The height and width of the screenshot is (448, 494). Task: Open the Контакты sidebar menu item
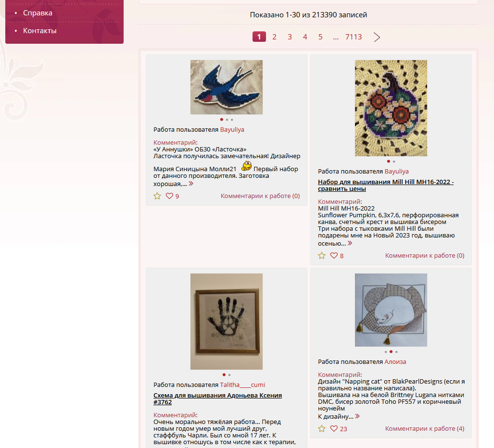pyautogui.click(x=40, y=31)
